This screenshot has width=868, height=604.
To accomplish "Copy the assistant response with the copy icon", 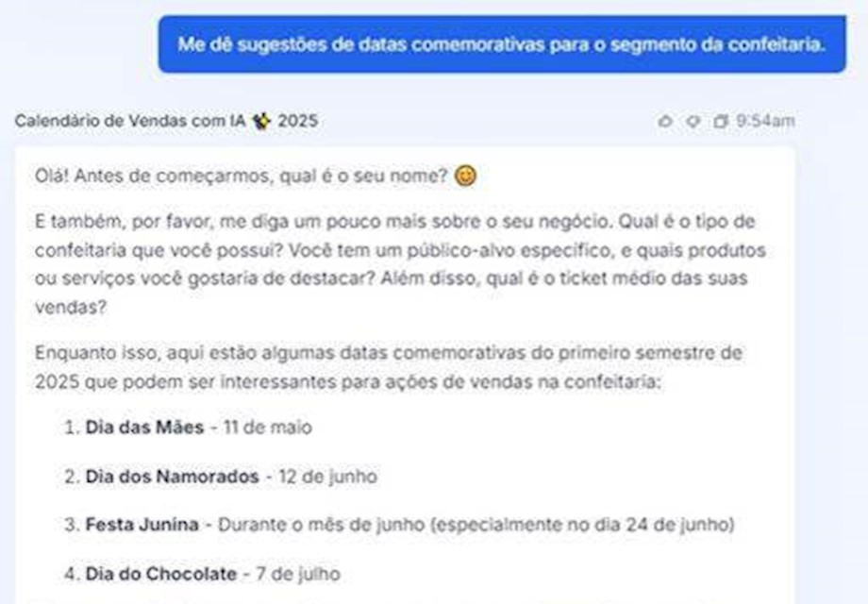I will pyautogui.click(x=721, y=121).
